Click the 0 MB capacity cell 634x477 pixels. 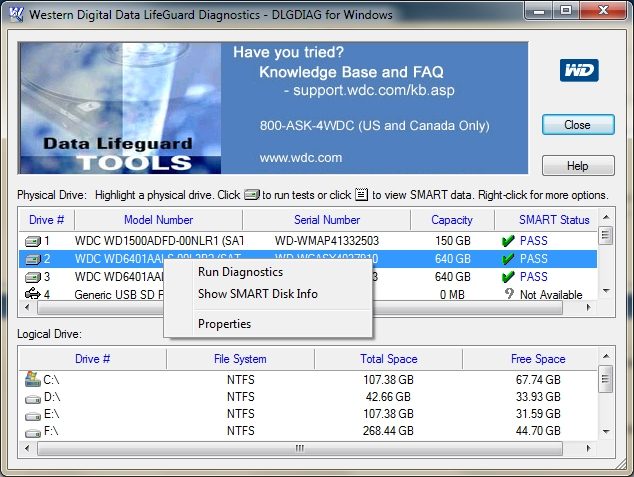pyautogui.click(x=452, y=295)
